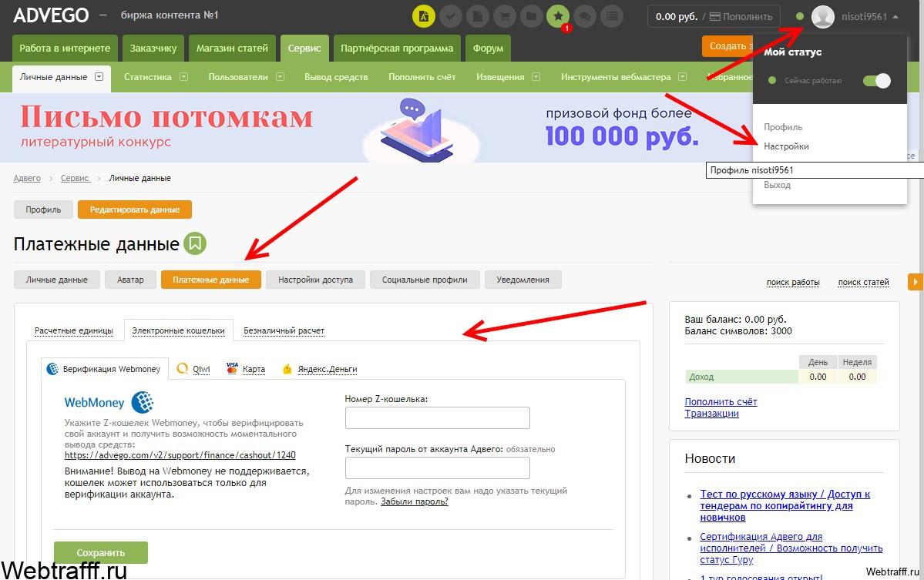Viewport: 924px width, 580px height.
Task: Click the Забыли пароль? link
Action: coord(415,501)
